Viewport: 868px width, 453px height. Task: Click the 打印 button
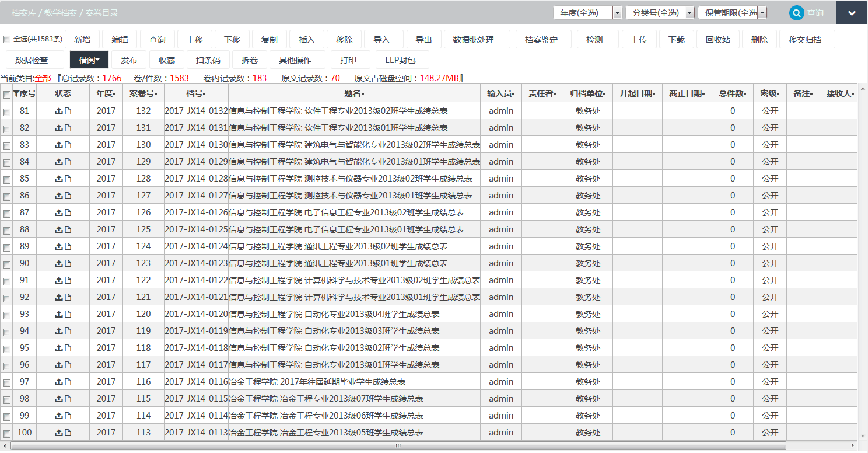click(351, 60)
